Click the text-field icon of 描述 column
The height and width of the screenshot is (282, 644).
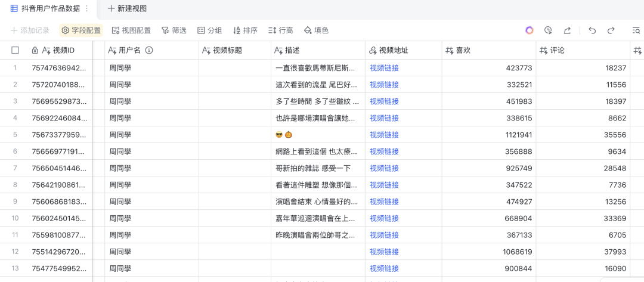[278, 50]
